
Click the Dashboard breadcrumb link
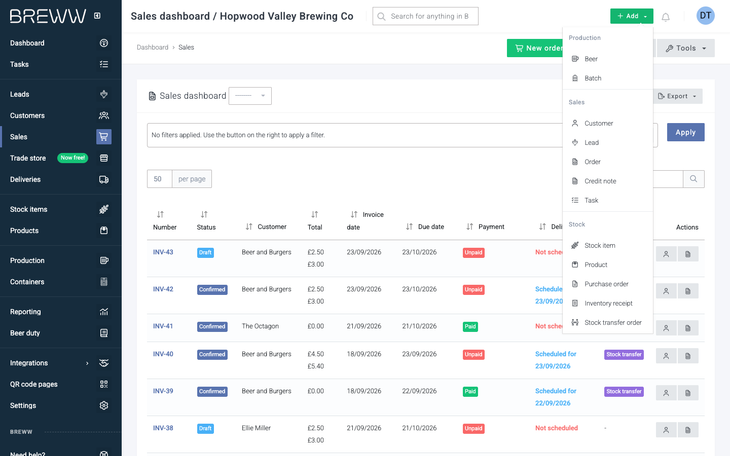tap(152, 48)
